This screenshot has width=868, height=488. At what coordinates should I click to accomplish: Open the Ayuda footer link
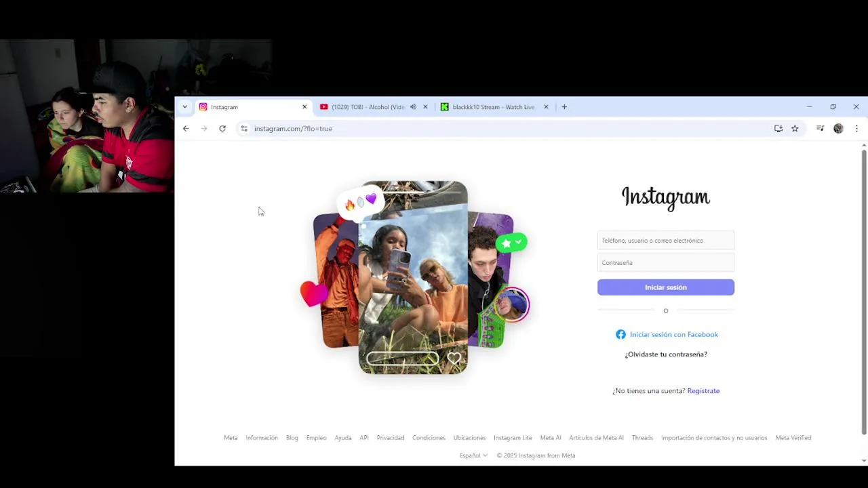[x=343, y=438]
